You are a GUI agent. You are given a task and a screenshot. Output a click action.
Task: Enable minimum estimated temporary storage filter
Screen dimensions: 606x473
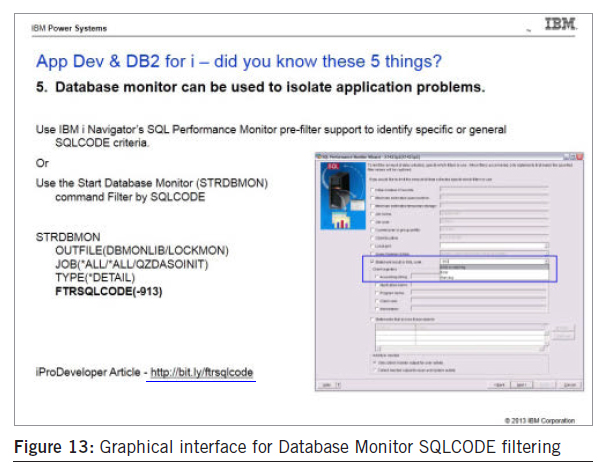[373, 206]
